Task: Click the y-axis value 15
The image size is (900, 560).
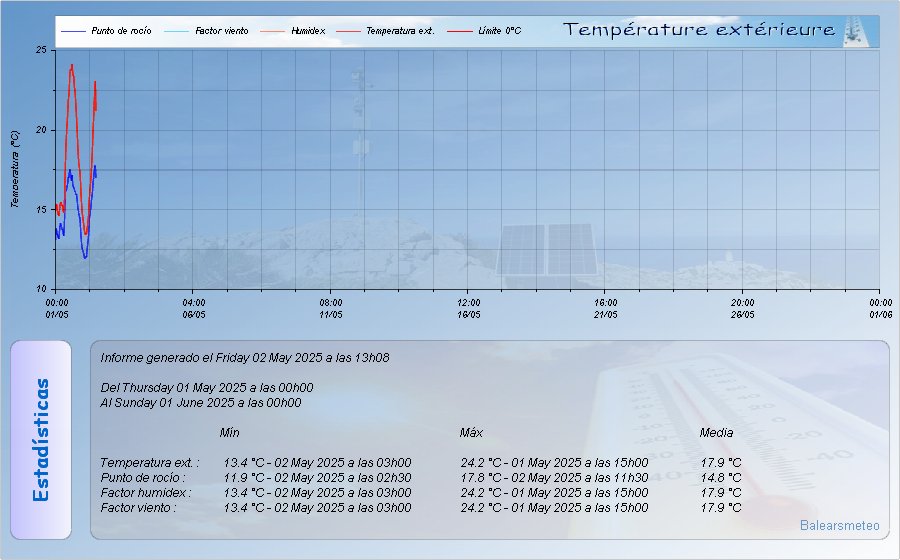Action: click(x=41, y=210)
